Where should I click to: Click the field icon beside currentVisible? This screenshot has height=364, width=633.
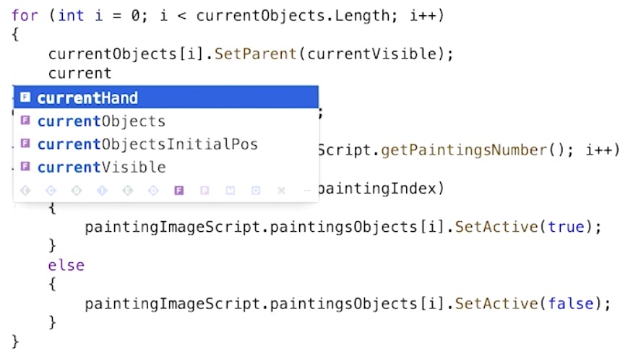click(25, 167)
